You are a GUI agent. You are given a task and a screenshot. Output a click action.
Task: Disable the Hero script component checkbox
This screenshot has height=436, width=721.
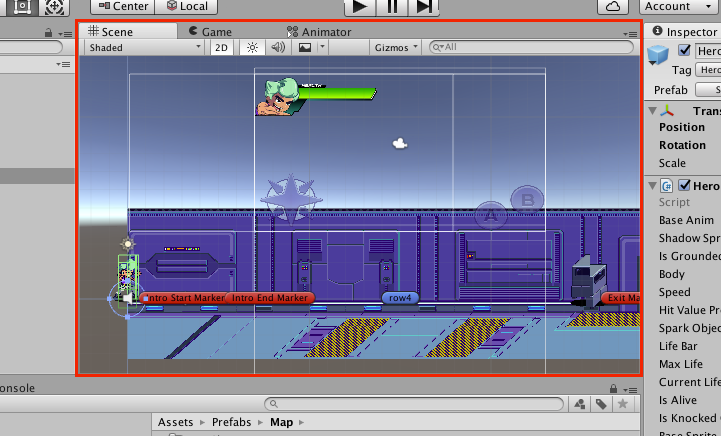(x=685, y=186)
